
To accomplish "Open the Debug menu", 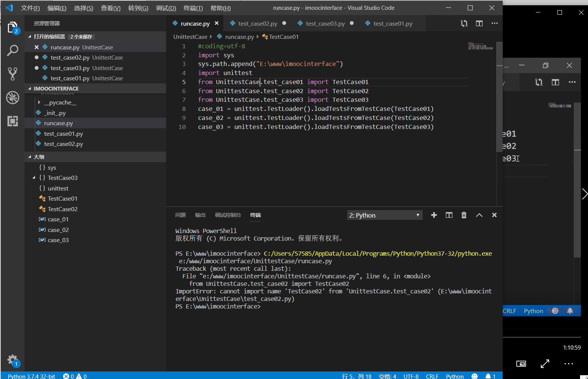I will (166, 8).
